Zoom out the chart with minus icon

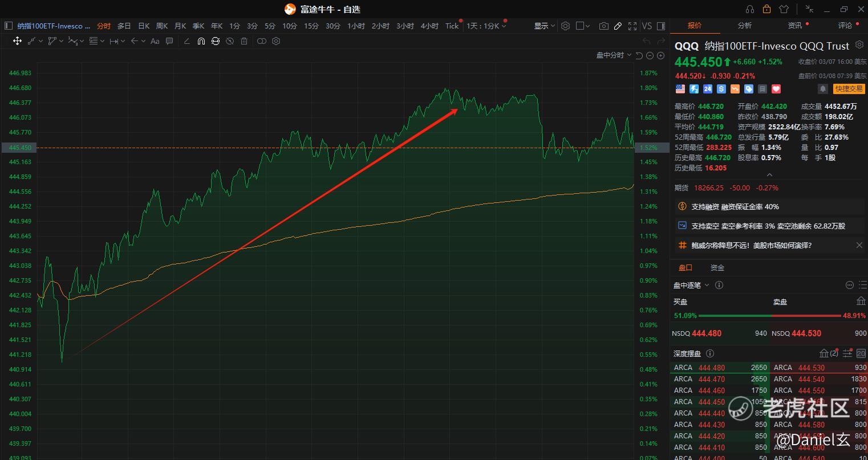[650, 55]
